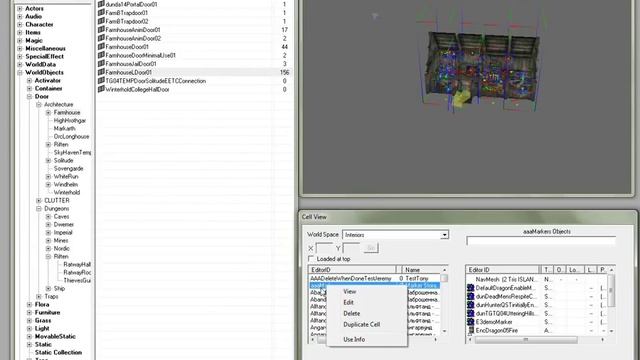Expand the Nordic dungeon subfolder
This screenshot has height=360, width=640.
48,249
